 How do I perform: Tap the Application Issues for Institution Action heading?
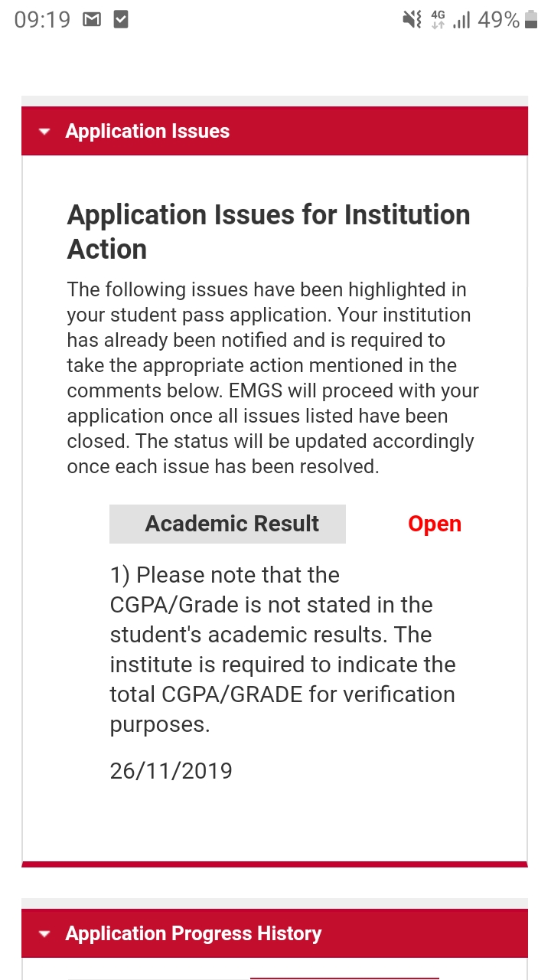point(269,232)
